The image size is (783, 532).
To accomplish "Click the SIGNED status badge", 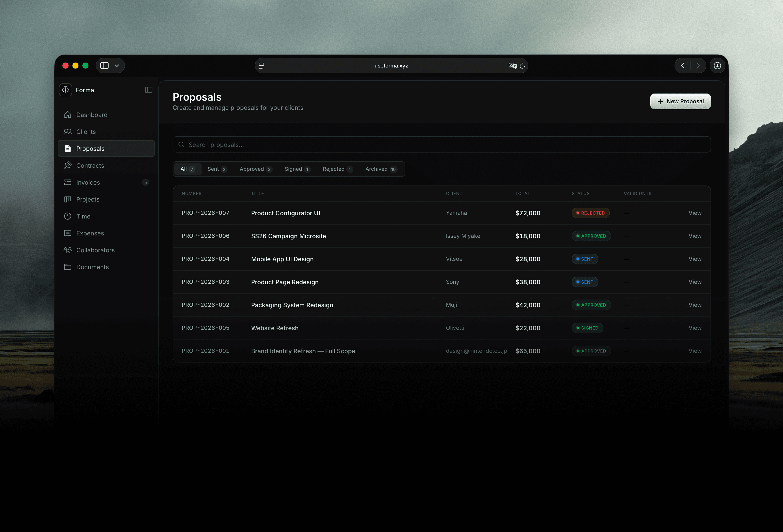I will [x=587, y=328].
